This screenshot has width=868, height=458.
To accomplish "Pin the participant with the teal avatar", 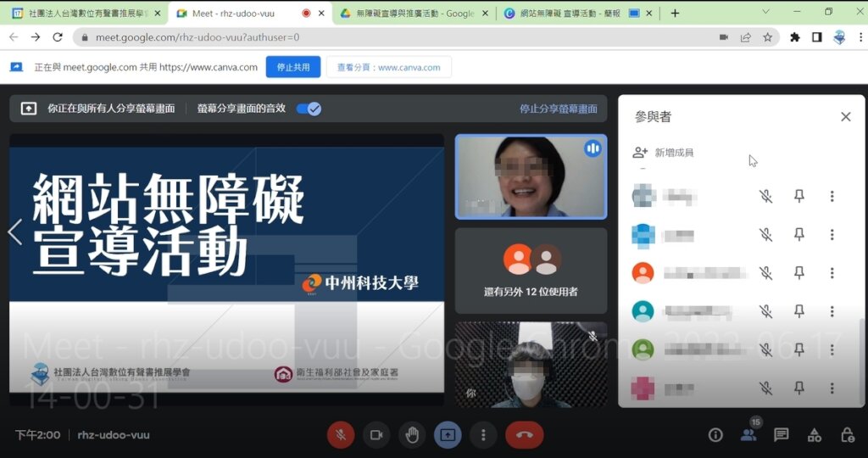I will [x=798, y=311].
